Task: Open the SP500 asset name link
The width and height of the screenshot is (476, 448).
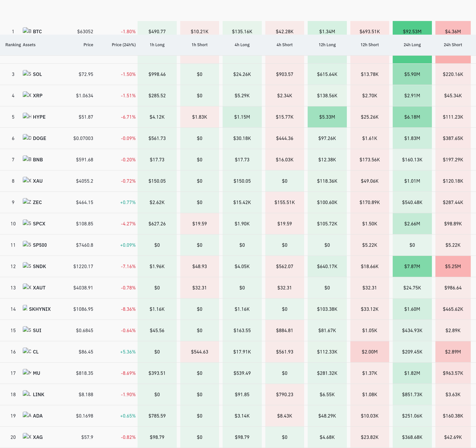Action: [40, 245]
